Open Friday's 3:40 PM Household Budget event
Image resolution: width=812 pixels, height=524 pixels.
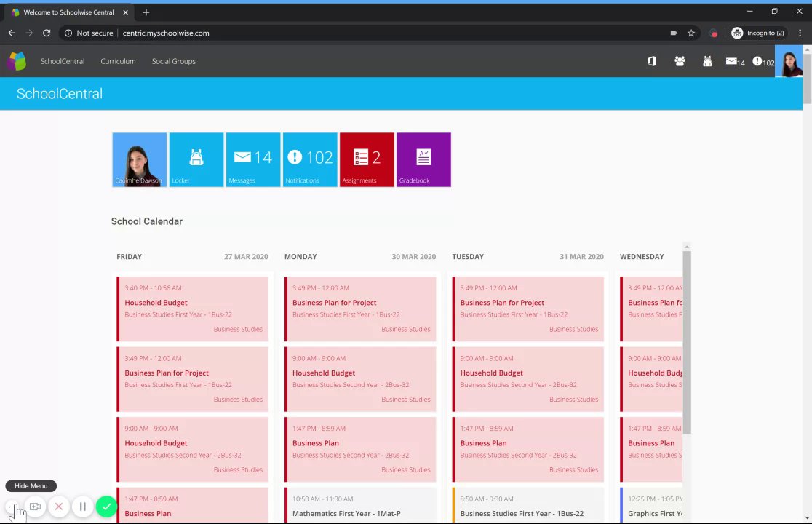click(193, 309)
